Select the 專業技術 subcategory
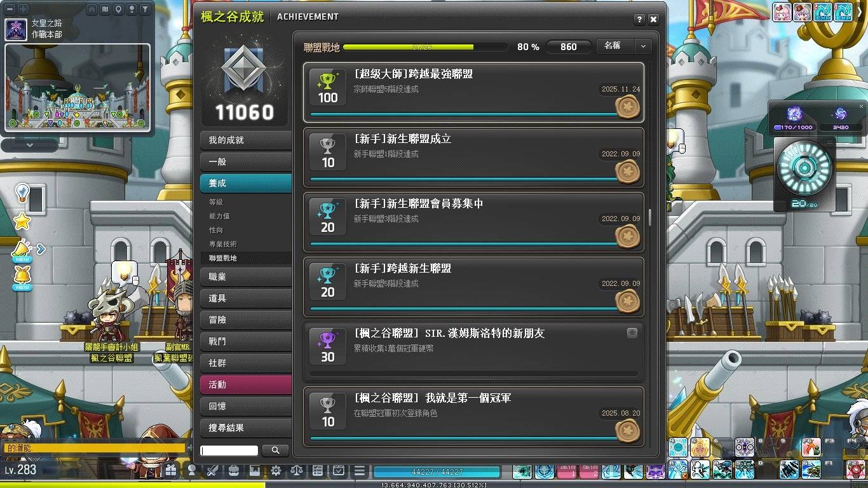 [223, 244]
